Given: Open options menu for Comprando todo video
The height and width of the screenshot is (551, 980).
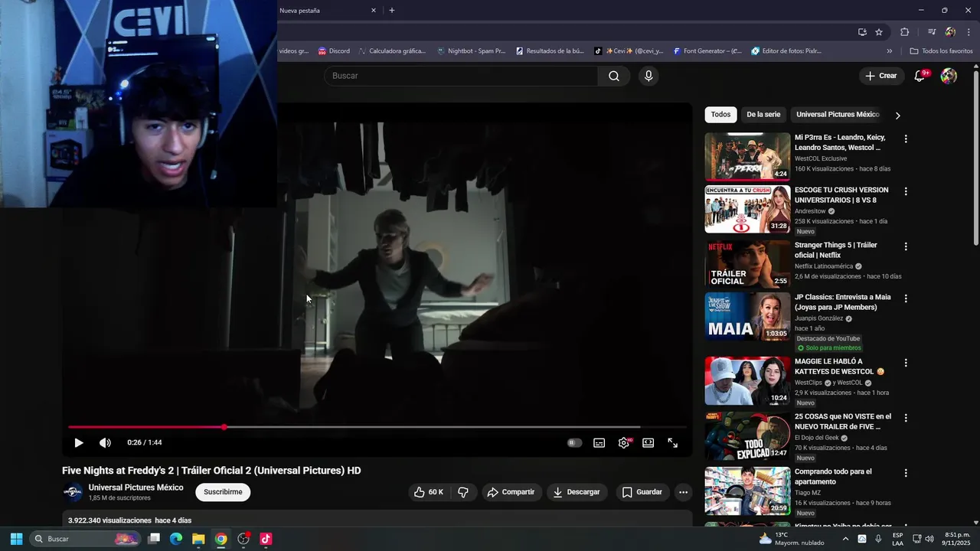Looking at the screenshot, I should click(906, 473).
